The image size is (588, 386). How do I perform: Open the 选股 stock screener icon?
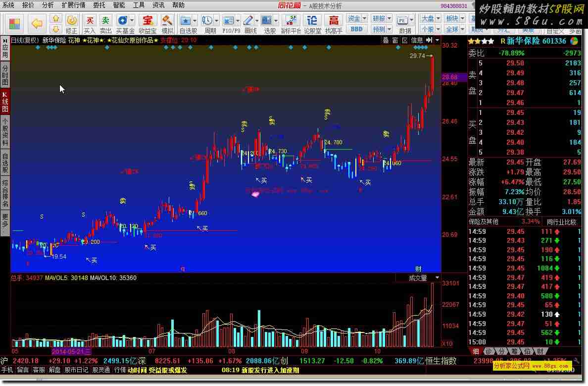click(x=267, y=21)
